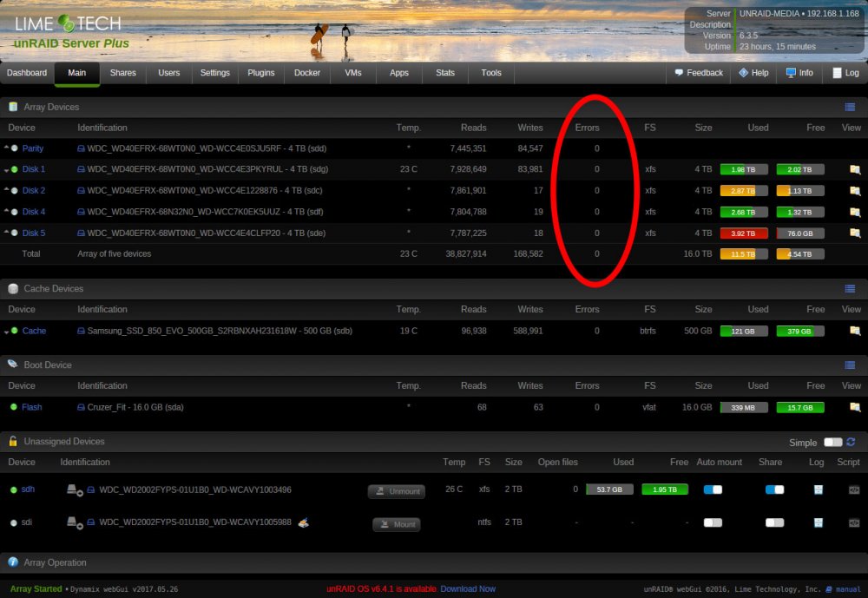
Task: Click the Array Operation info icon
Action: point(13,562)
